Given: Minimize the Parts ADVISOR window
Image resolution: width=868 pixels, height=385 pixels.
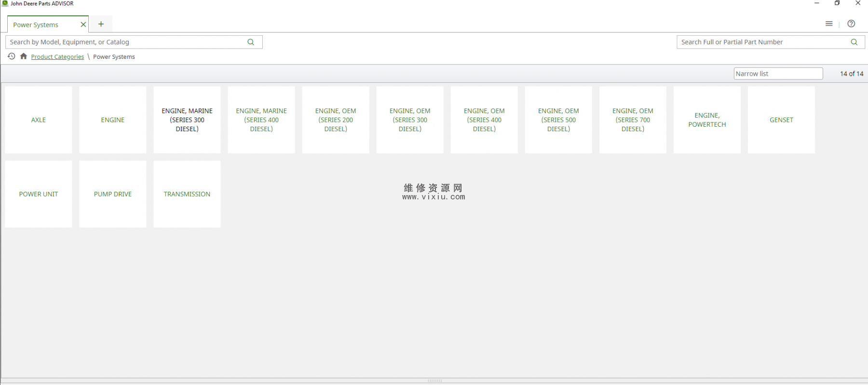Looking at the screenshot, I should [x=817, y=3].
